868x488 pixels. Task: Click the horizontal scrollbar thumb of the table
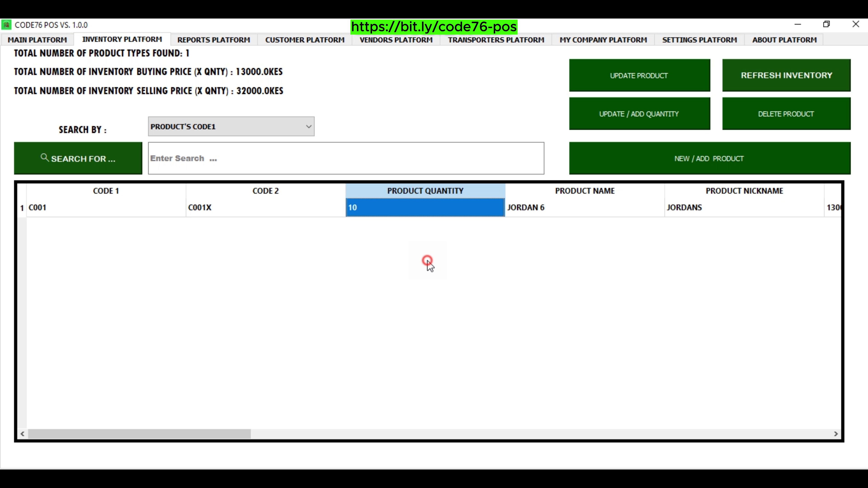[x=139, y=434]
